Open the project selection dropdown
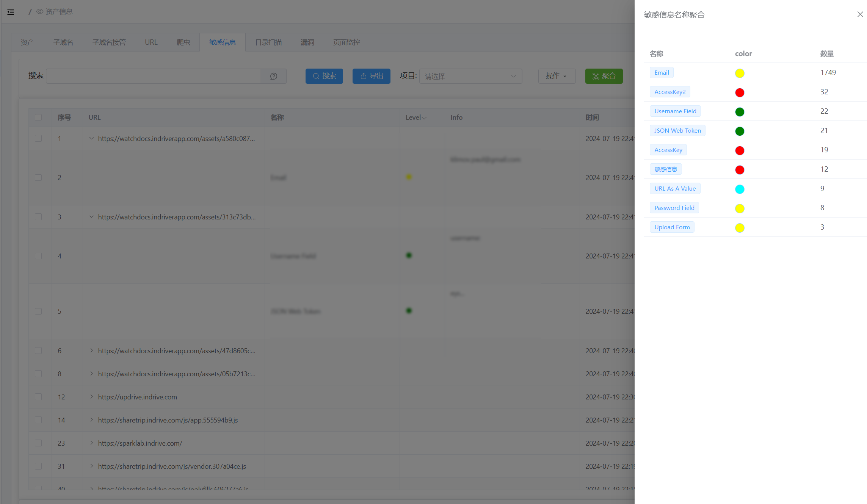The width and height of the screenshot is (867, 504). pos(470,76)
